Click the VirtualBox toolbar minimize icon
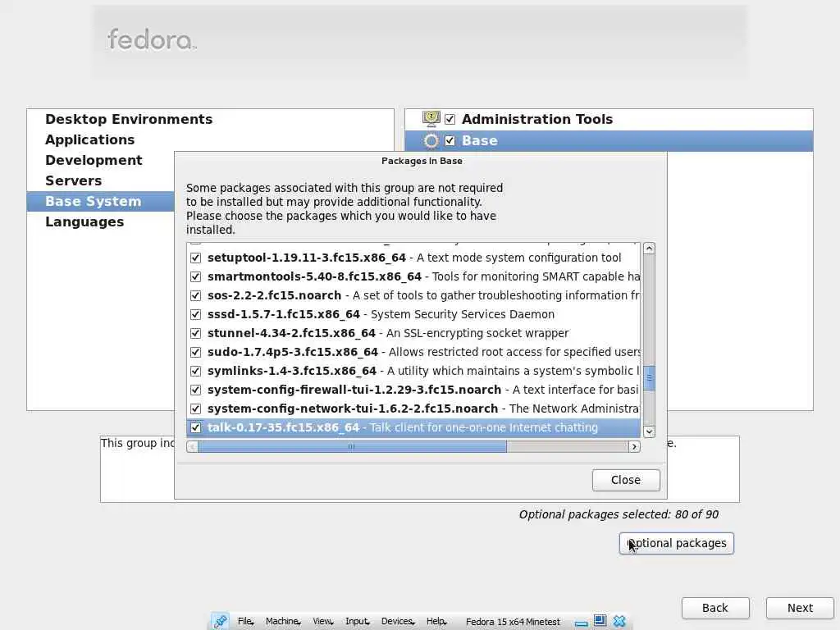This screenshot has height=630, width=840. tap(582, 623)
